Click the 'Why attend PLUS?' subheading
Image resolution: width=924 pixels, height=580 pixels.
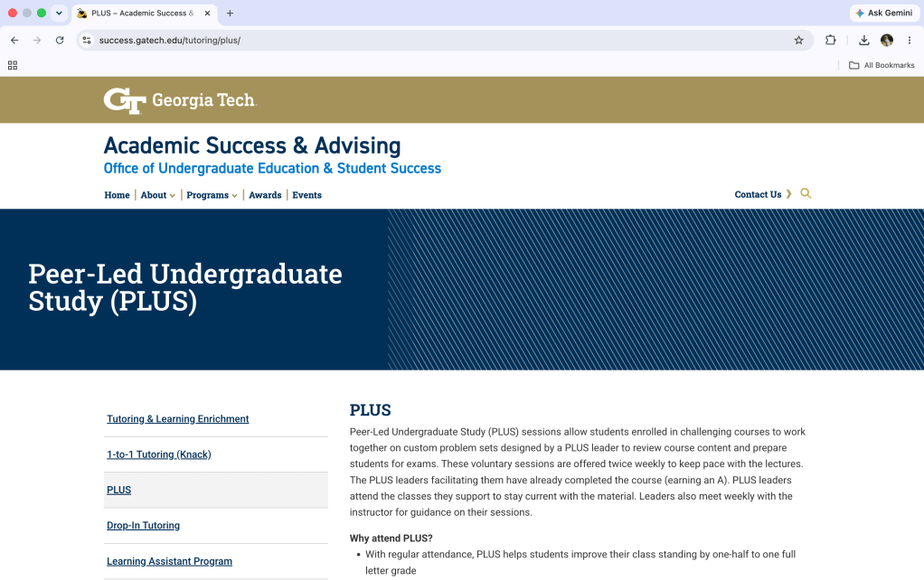(x=391, y=538)
